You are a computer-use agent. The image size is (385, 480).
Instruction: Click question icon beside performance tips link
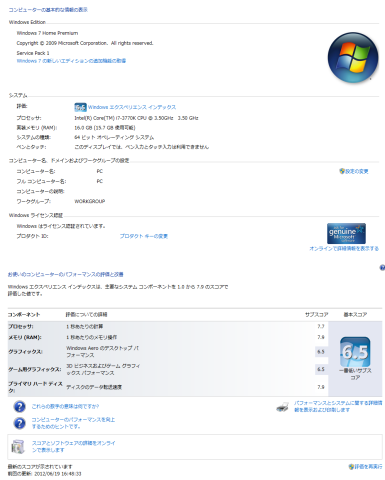[x=20, y=423]
